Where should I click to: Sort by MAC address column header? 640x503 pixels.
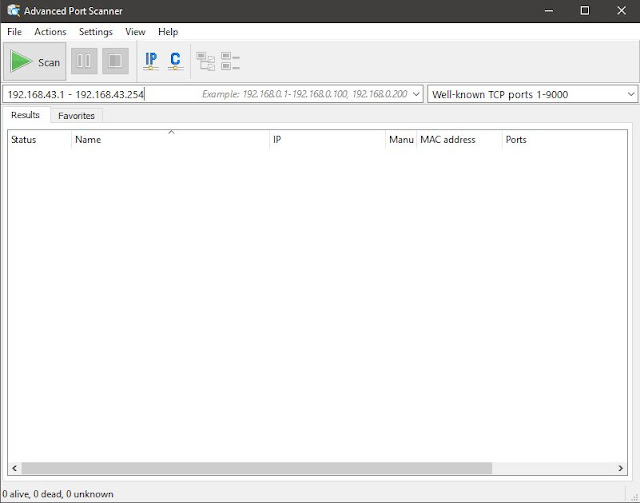[459, 140]
